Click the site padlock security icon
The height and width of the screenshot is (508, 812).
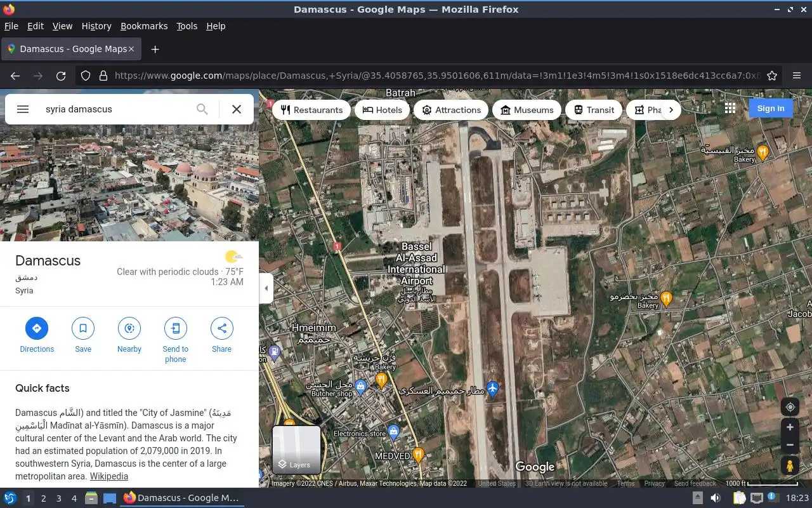(103, 76)
